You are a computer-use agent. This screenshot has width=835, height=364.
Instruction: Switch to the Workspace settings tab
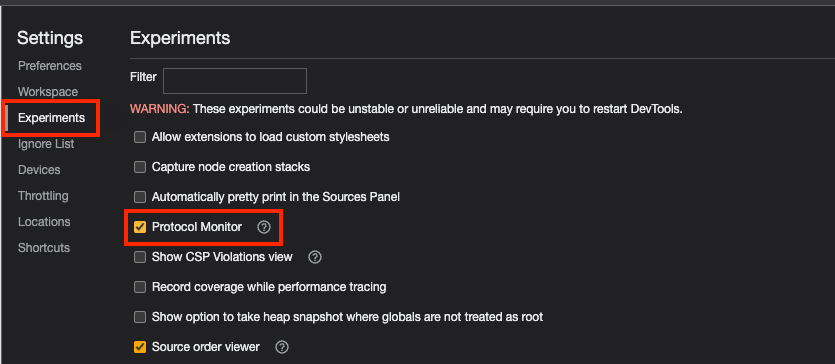(x=48, y=92)
